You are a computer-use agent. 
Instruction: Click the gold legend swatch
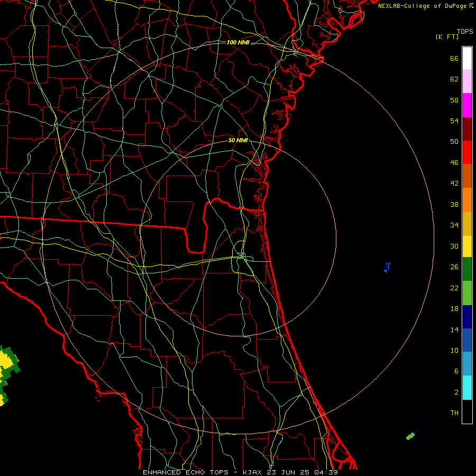(467, 223)
